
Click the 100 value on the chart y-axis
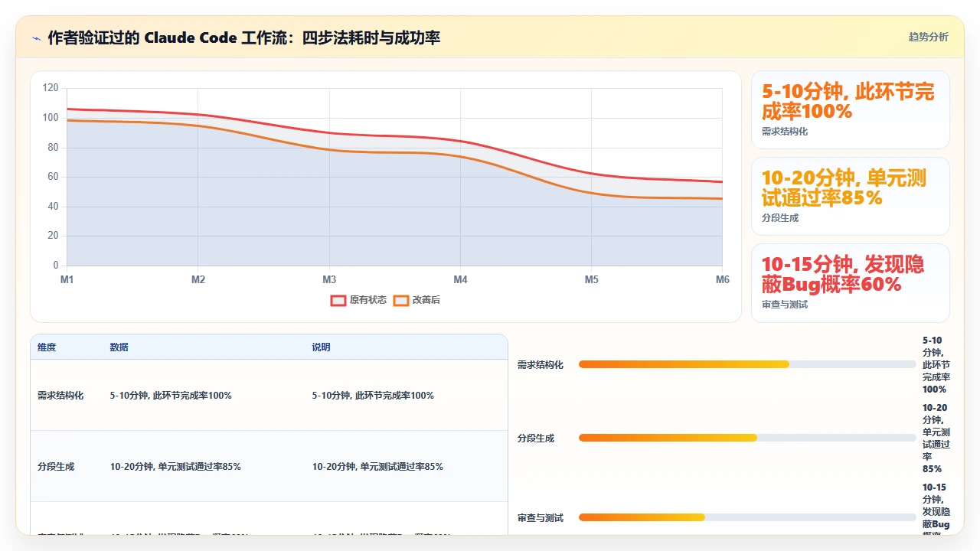tap(51, 118)
